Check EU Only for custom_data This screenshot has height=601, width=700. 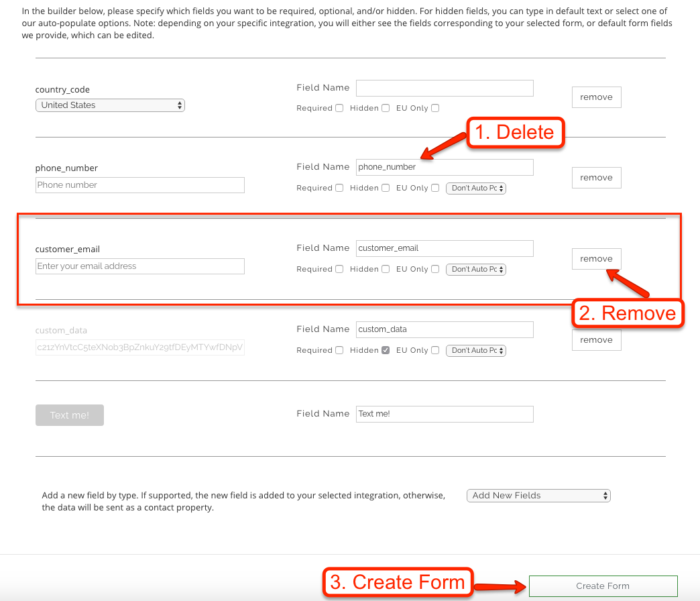tap(435, 351)
